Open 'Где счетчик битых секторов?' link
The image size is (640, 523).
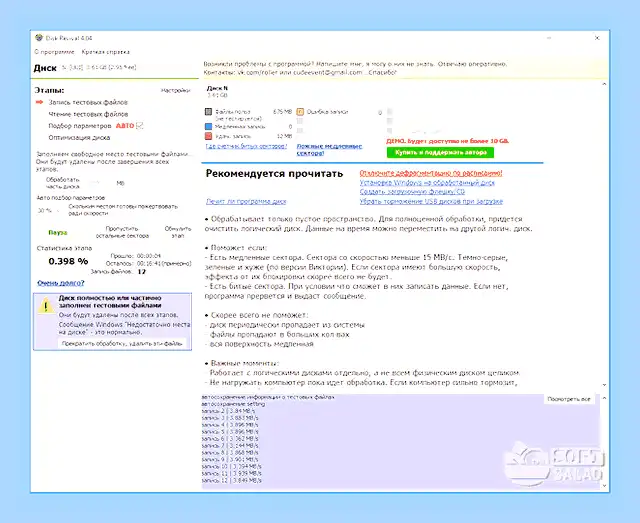247,146
